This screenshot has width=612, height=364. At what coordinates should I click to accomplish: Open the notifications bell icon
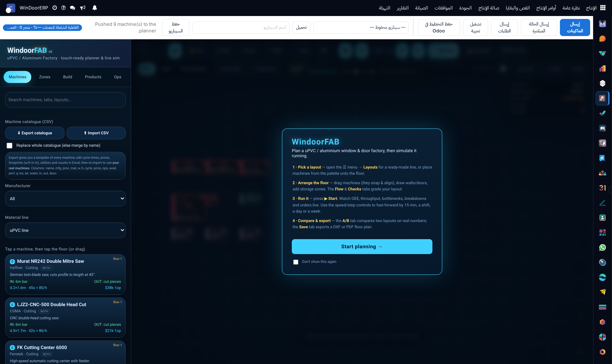tap(95, 8)
